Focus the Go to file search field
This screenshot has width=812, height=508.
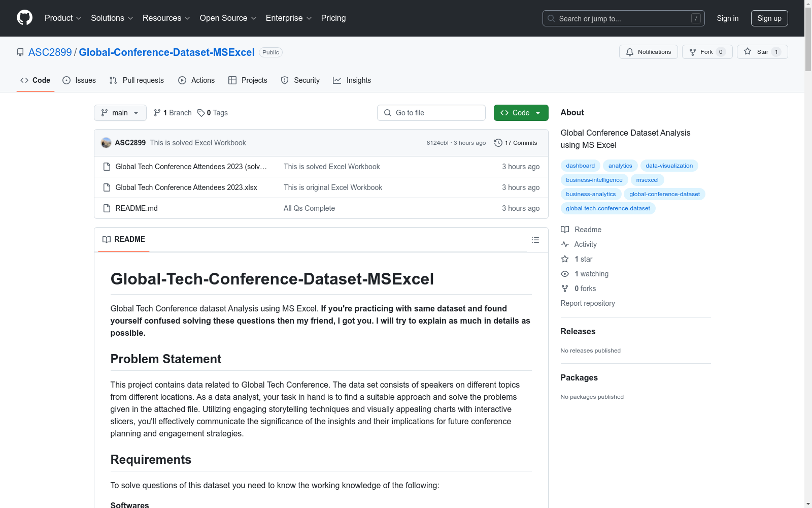pyautogui.click(x=431, y=113)
